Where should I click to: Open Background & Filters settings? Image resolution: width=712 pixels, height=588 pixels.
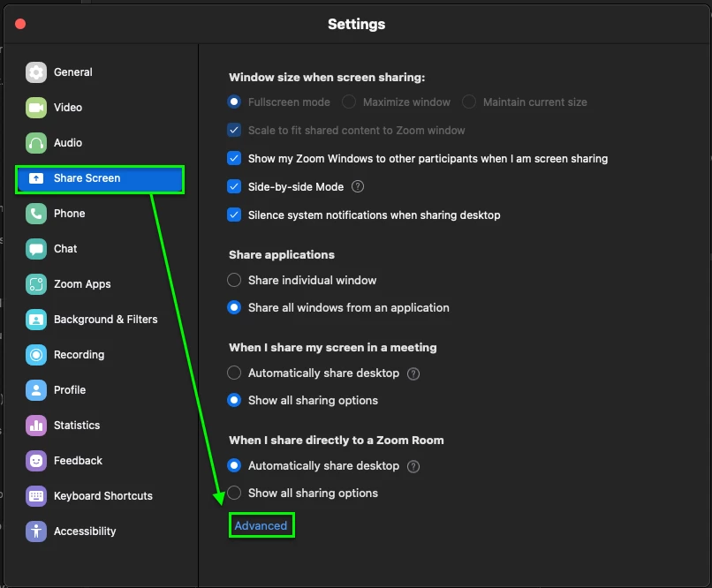coord(100,320)
